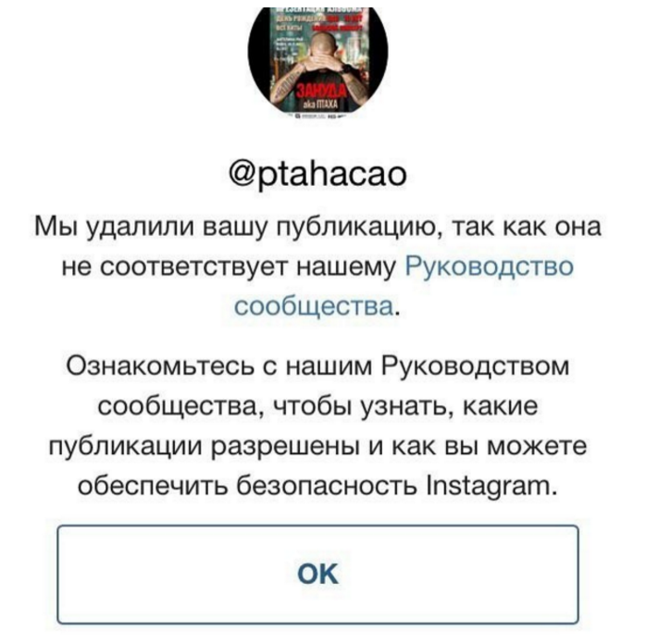
Task: Select the @ptahacao username
Action: [317, 175]
